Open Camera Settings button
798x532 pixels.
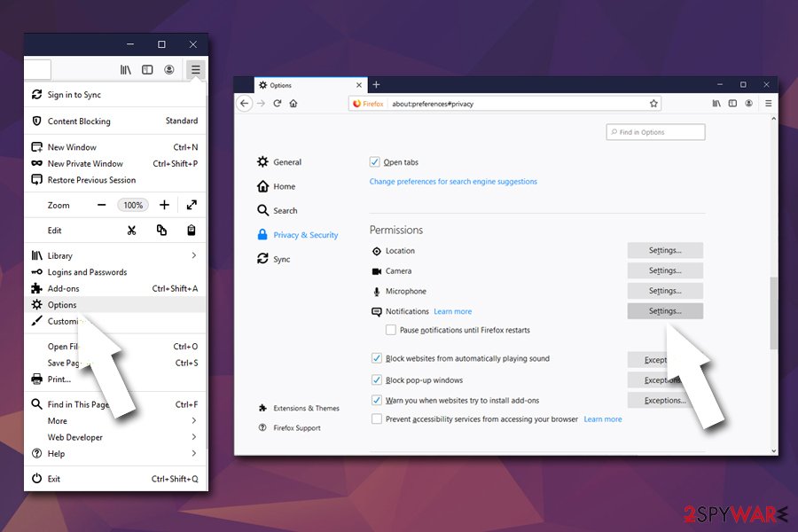coord(665,270)
